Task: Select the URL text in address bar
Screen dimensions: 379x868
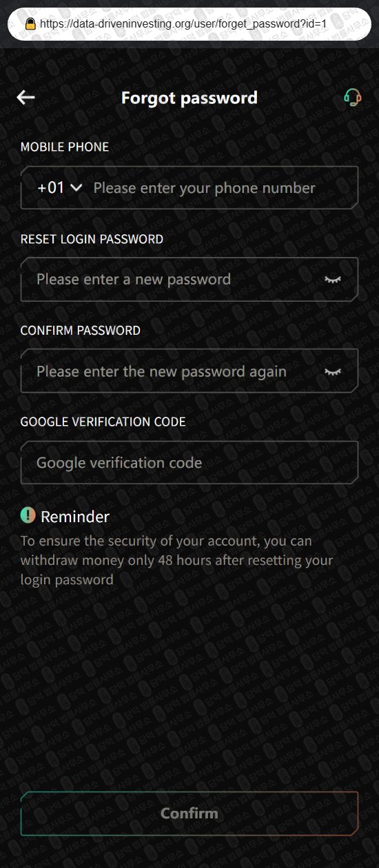Action: click(x=183, y=23)
